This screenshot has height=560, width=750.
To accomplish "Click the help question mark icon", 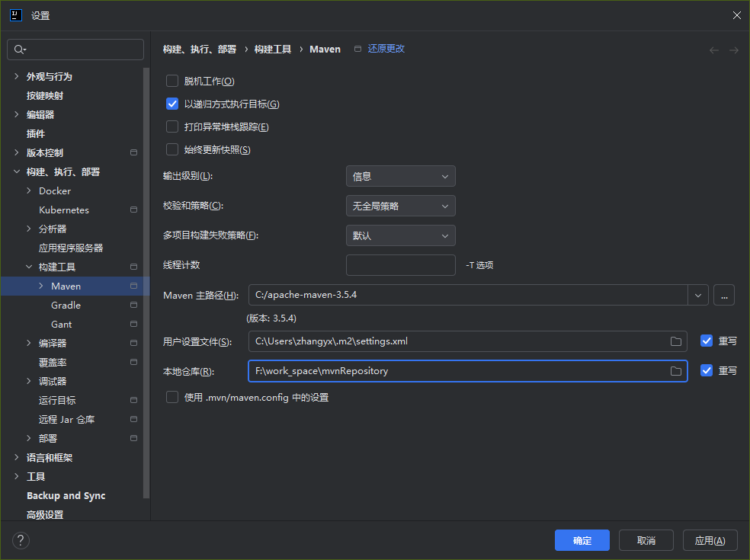I will (20, 540).
